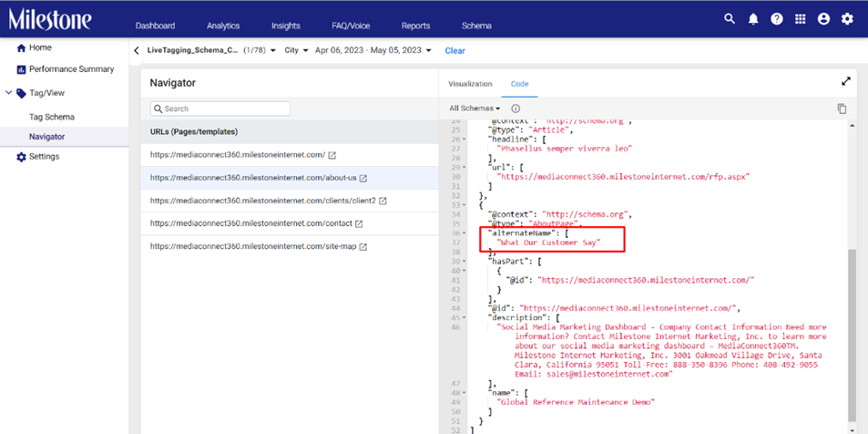The image size is (868, 434).
Task: Open the City dropdown
Action: [296, 50]
